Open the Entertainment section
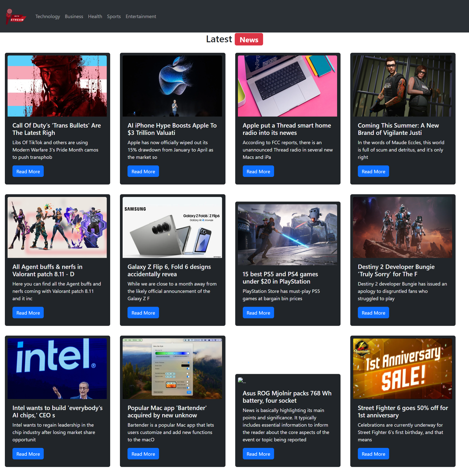 pos(141,16)
